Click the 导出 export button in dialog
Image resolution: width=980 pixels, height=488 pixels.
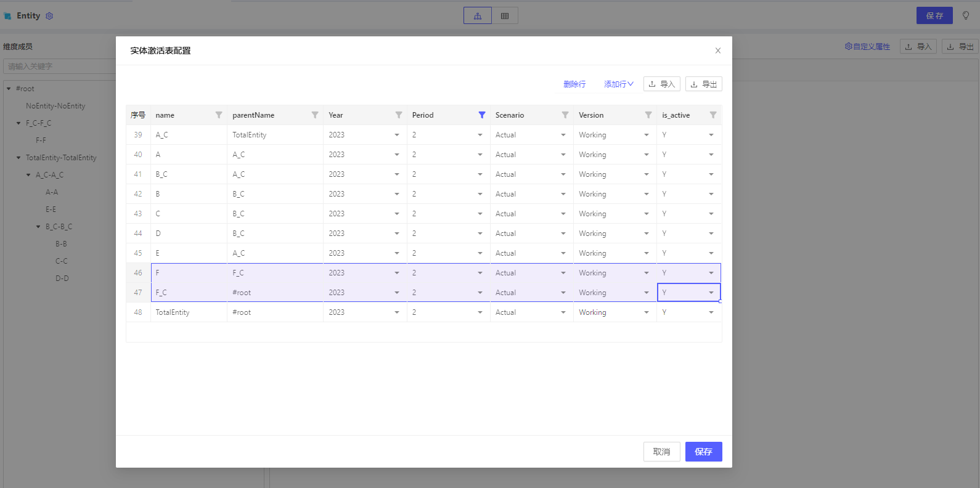click(x=703, y=84)
